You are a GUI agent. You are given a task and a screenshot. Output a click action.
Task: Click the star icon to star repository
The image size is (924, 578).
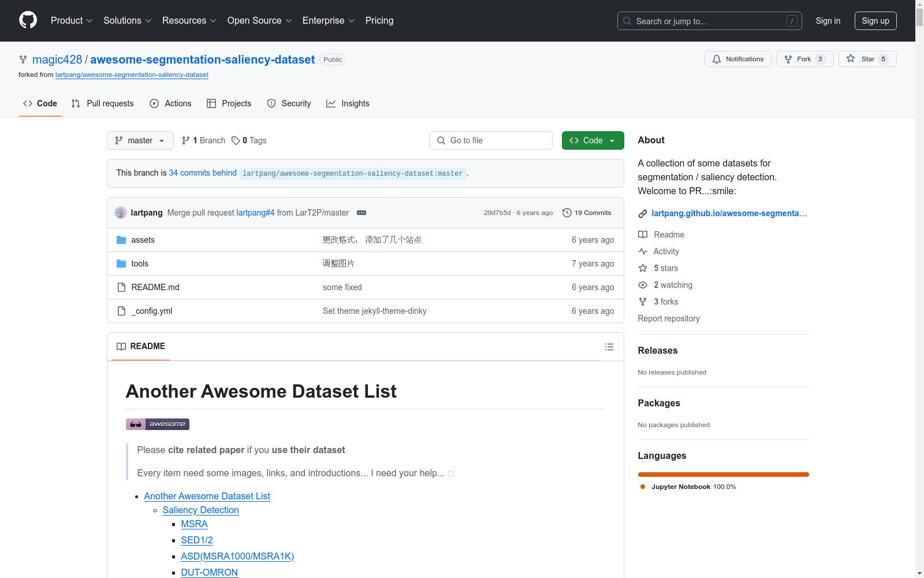coord(851,59)
